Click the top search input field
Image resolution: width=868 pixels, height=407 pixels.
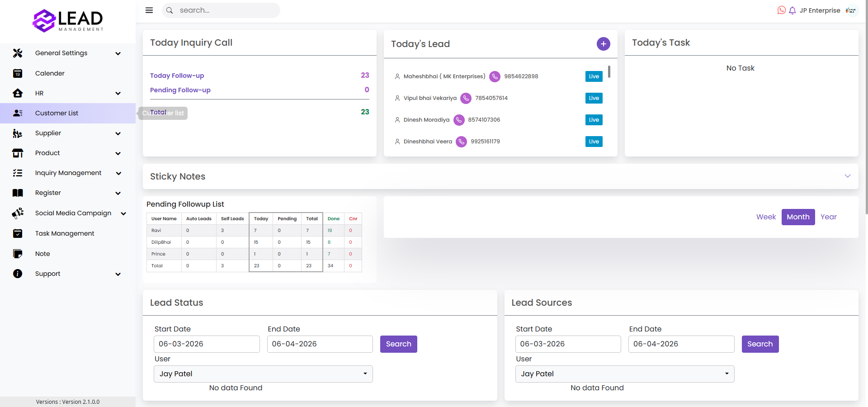(x=221, y=10)
